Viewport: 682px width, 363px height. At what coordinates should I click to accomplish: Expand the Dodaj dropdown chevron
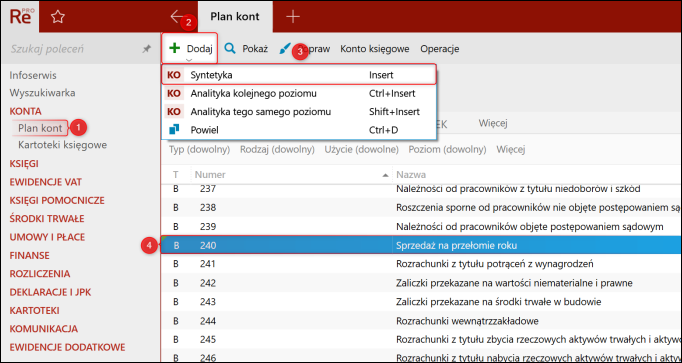(189, 60)
